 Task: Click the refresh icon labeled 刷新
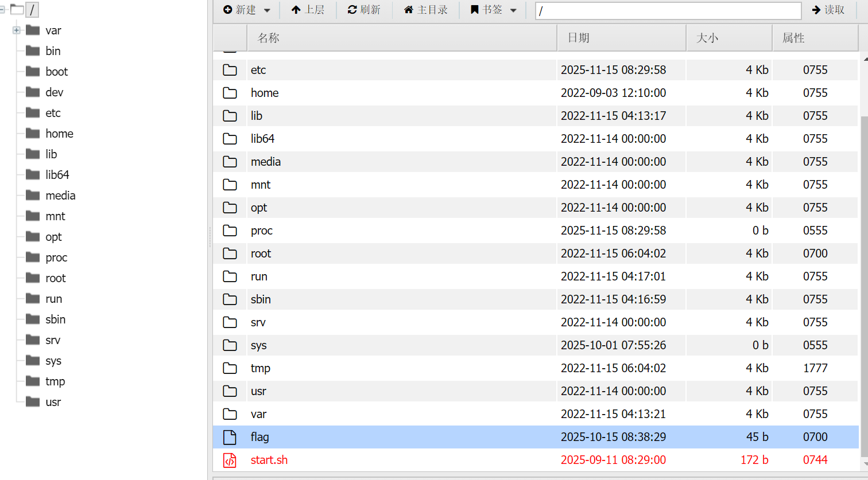pos(364,10)
